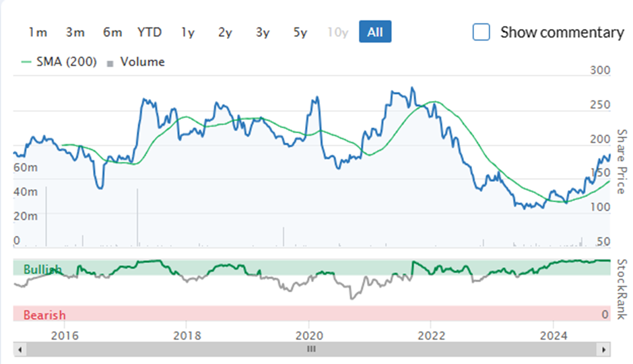Toggle the Volume legend series

click(135, 62)
